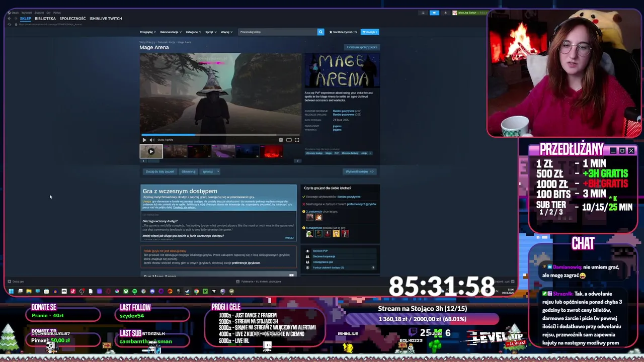This screenshot has width=644, height=362.
Task: Open Spotify on taskbar
Action: click(134, 291)
